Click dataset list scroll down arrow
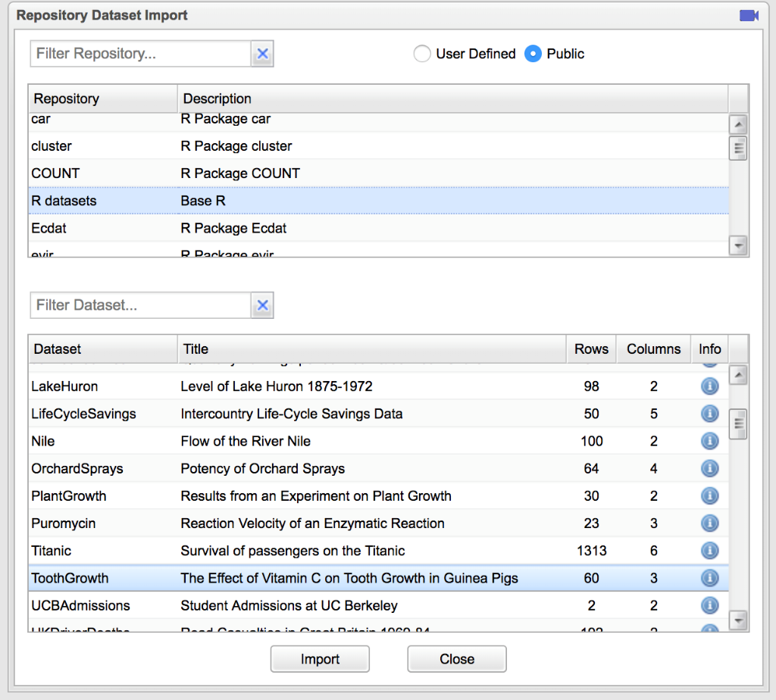This screenshot has height=700, width=776. [x=738, y=620]
